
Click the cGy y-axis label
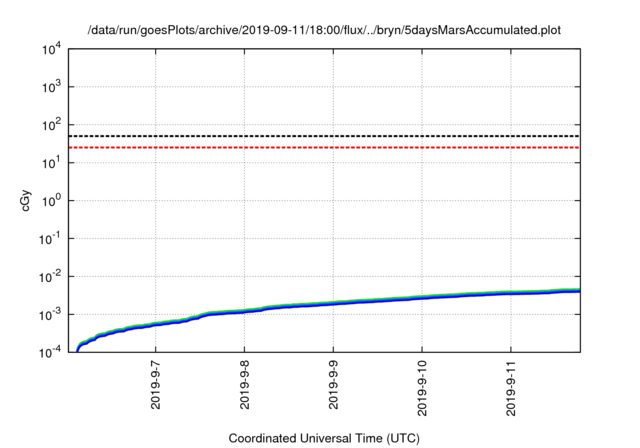click(25, 201)
